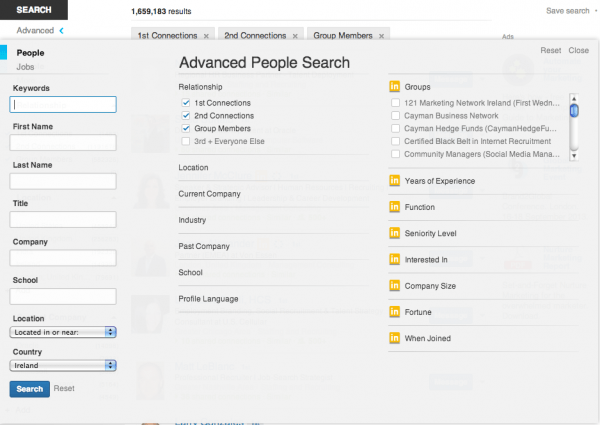Click premium icon next to Function

pyautogui.click(x=395, y=207)
